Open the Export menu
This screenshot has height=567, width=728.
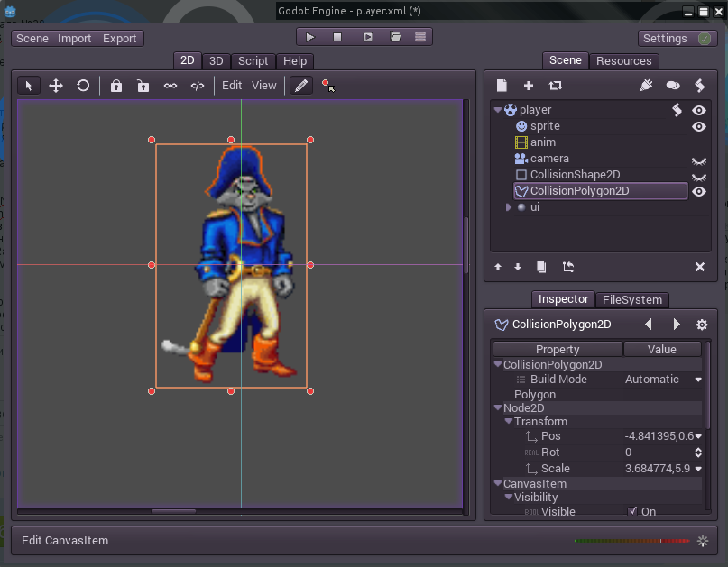click(x=119, y=39)
